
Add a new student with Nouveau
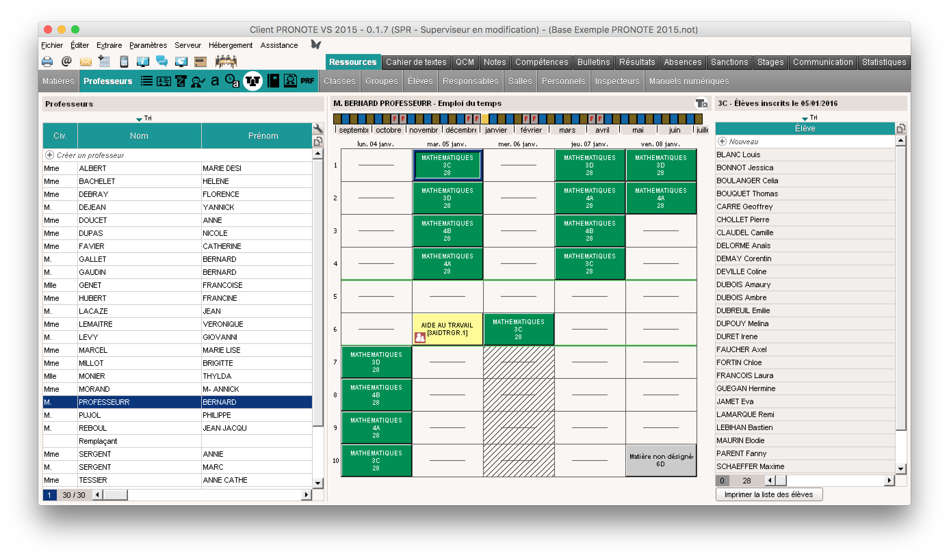pos(743,142)
